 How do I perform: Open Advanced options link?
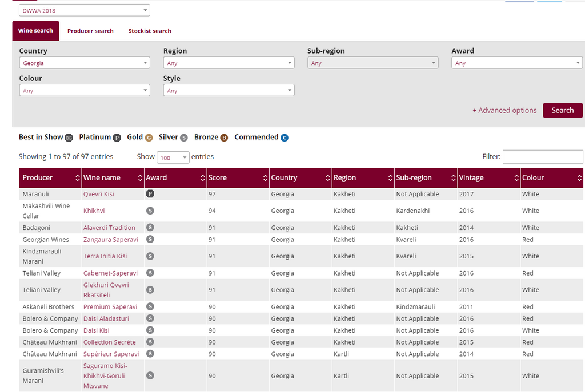point(504,111)
